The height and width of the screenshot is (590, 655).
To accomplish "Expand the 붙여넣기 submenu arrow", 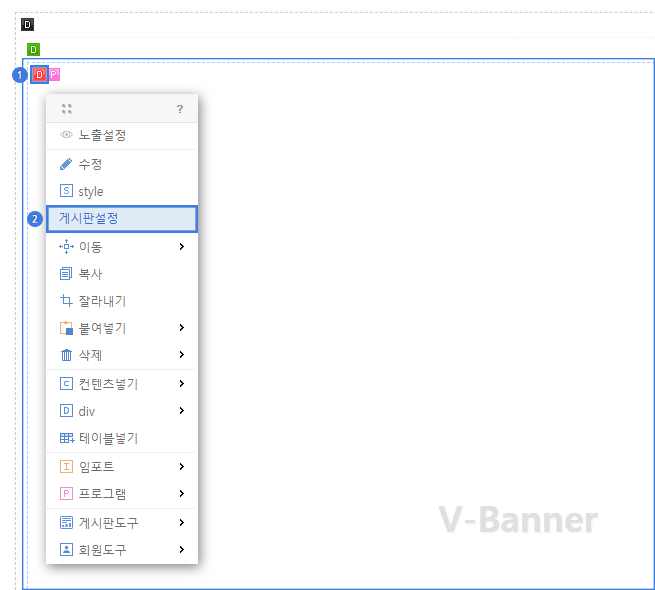I will tap(181, 328).
